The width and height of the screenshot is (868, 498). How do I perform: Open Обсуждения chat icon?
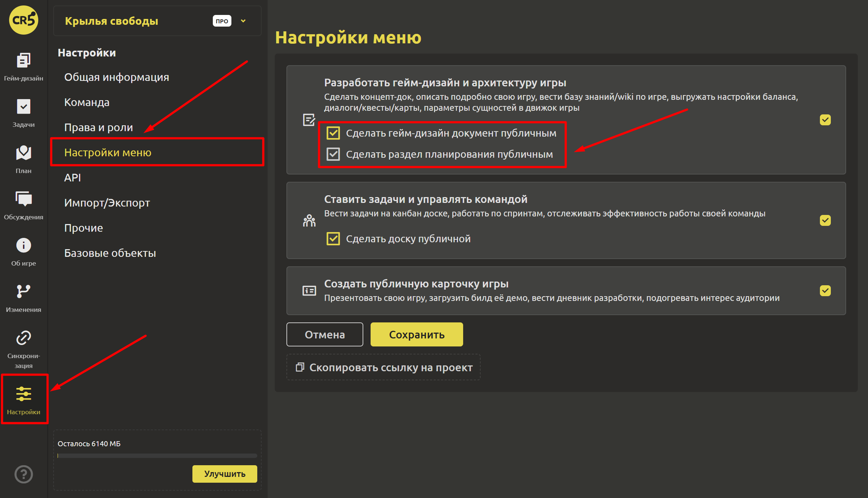pyautogui.click(x=23, y=205)
